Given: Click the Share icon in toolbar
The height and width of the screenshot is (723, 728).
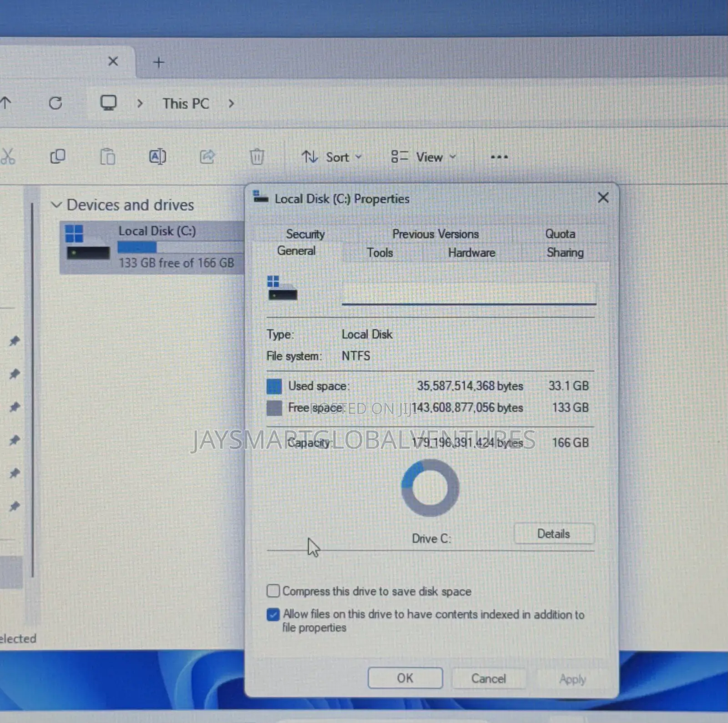Looking at the screenshot, I should [x=207, y=157].
